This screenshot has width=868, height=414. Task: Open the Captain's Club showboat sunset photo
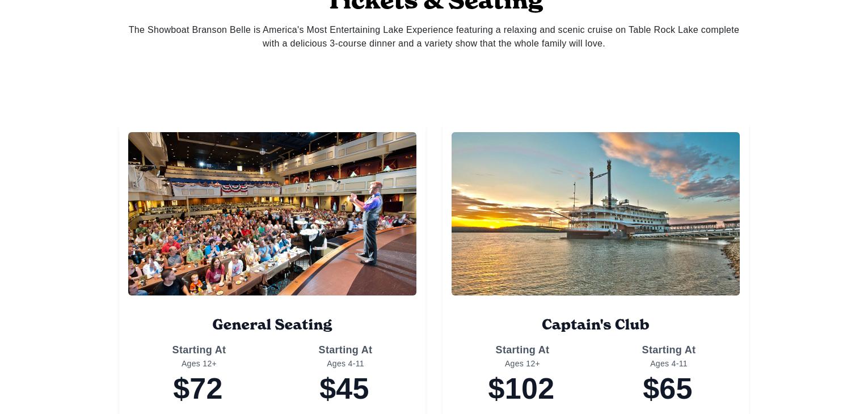point(596,214)
